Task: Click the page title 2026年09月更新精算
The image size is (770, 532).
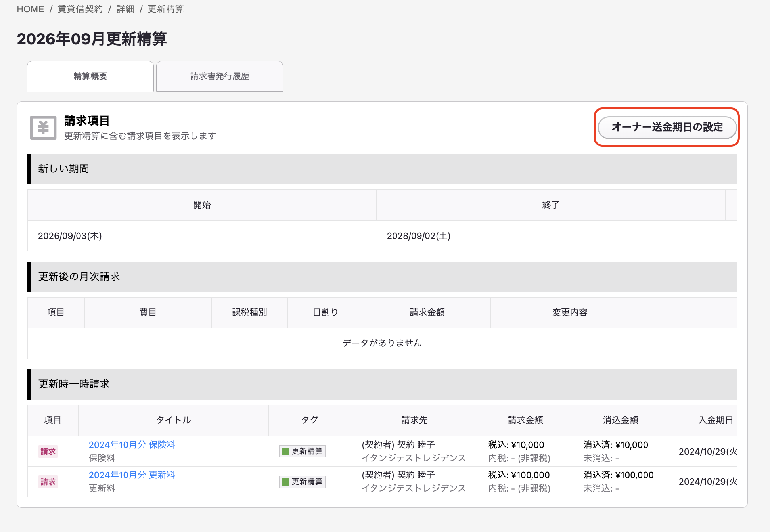Action: pos(92,39)
